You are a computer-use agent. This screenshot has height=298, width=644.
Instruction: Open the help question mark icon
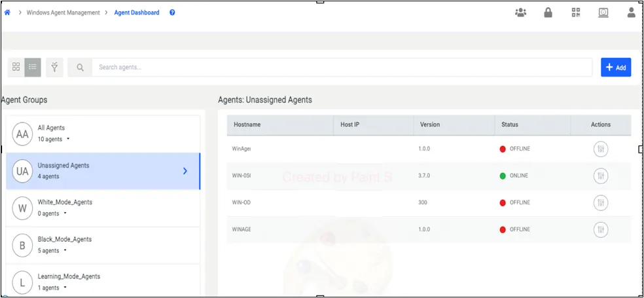pyautogui.click(x=173, y=12)
